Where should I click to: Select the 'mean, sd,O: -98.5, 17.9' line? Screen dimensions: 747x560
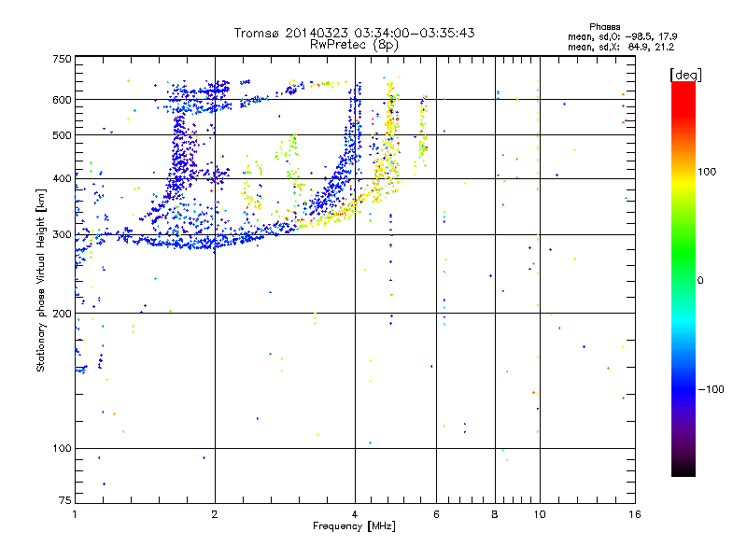pos(622,36)
